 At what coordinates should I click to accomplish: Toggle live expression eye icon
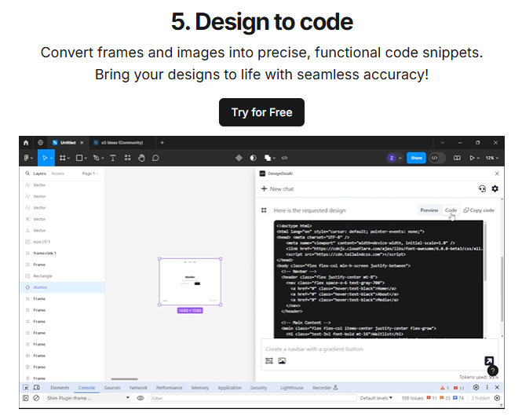point(141,398)
